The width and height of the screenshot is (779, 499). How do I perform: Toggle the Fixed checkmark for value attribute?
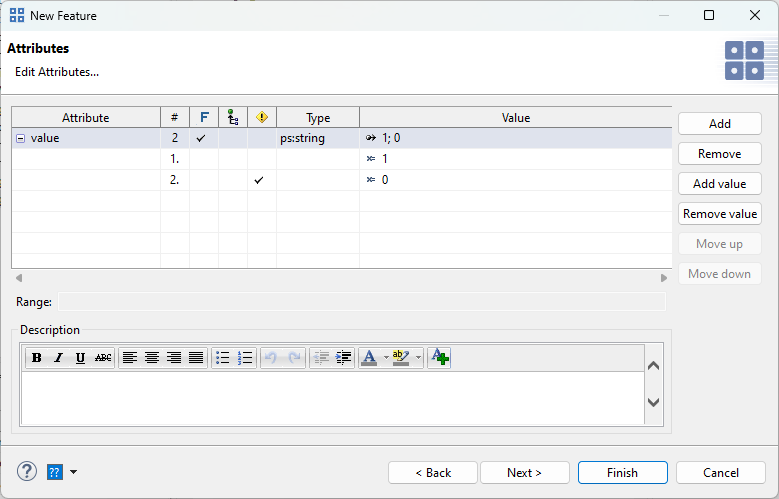[203, 139]
